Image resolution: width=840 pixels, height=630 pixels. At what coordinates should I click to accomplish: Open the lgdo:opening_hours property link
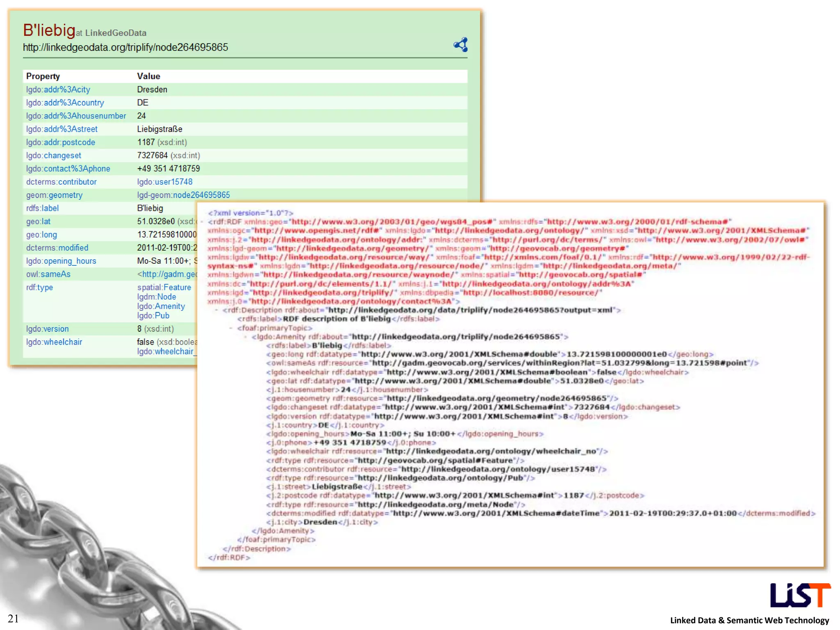61,261
